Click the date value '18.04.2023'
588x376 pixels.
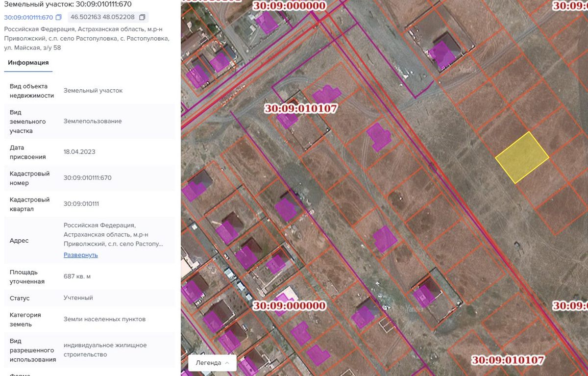click(x=79, y=152)
